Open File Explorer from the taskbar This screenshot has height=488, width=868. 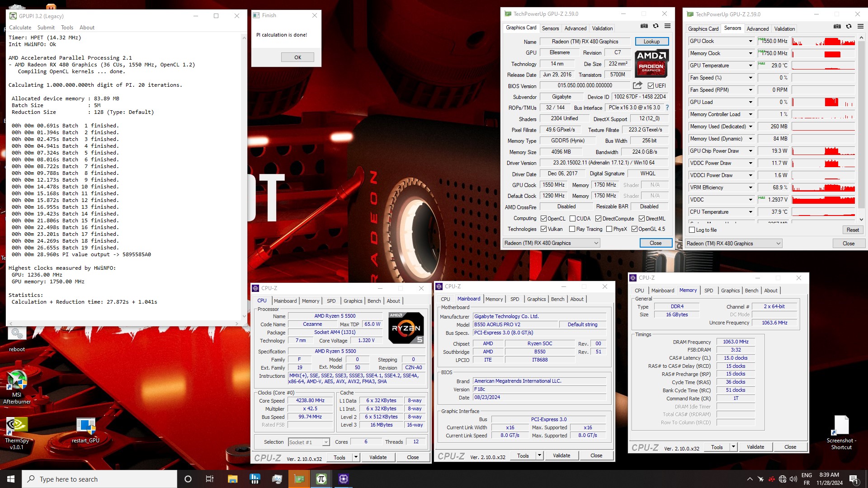coord(232,479)
